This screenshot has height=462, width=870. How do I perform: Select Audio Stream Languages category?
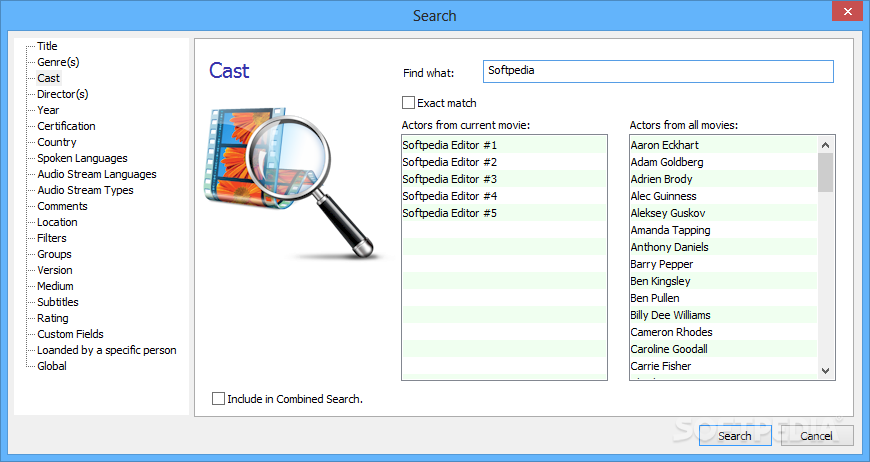click(x=97, y=174)
